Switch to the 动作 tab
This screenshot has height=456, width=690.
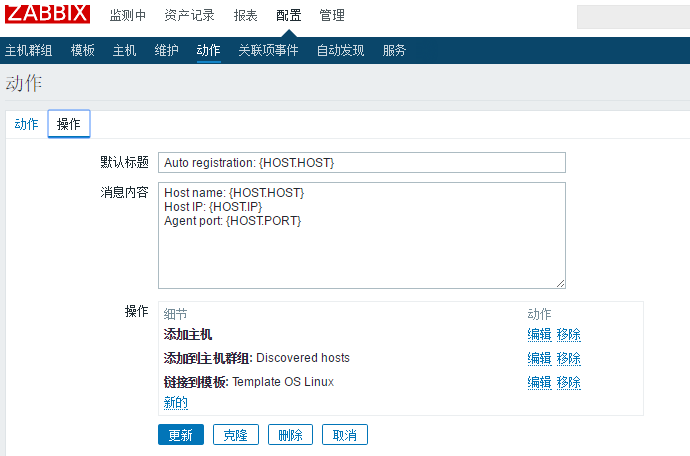coord(27,124)
